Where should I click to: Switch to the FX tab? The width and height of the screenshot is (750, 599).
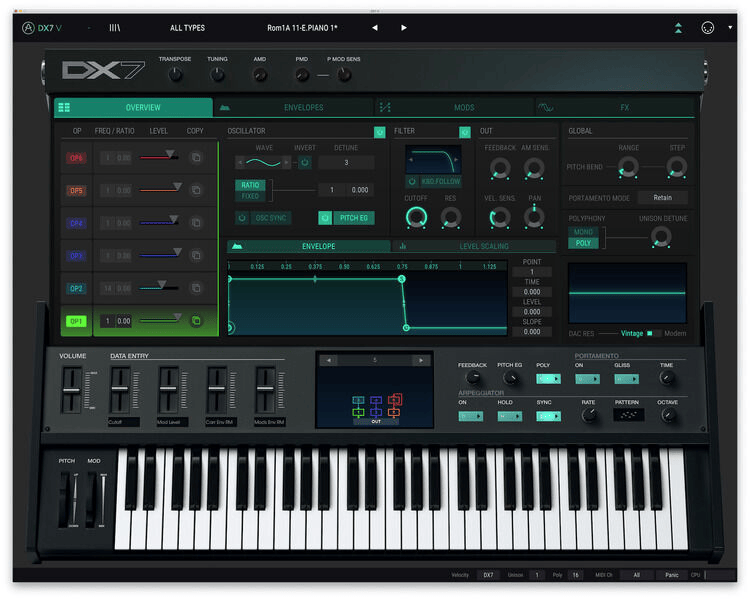(x=615, y=108)
